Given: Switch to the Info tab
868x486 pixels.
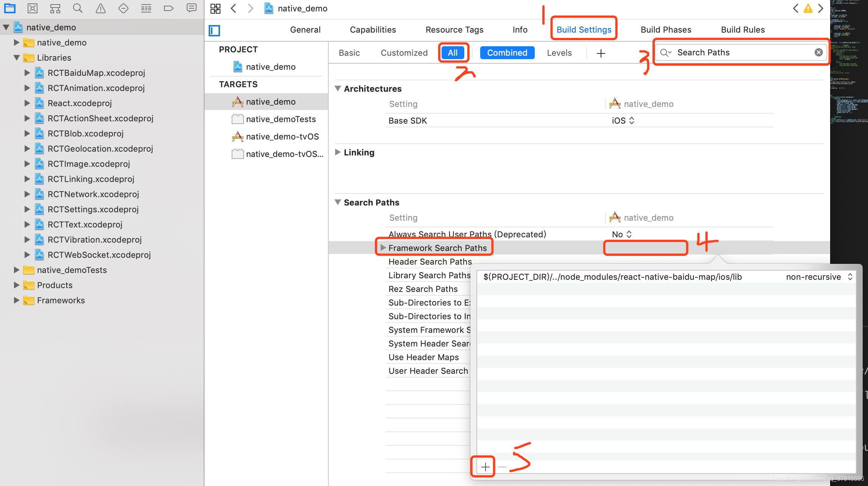Looking at the screenshot, I should [x=520, y=30].
